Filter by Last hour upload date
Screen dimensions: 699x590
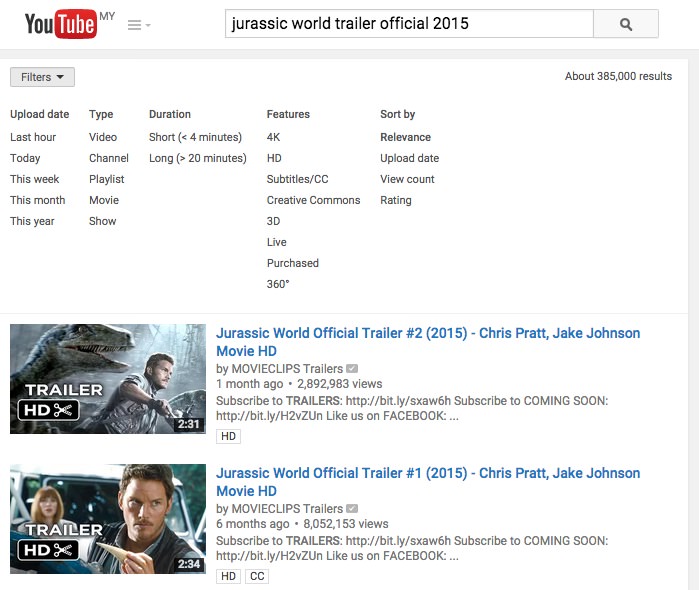tap(33, 137)
